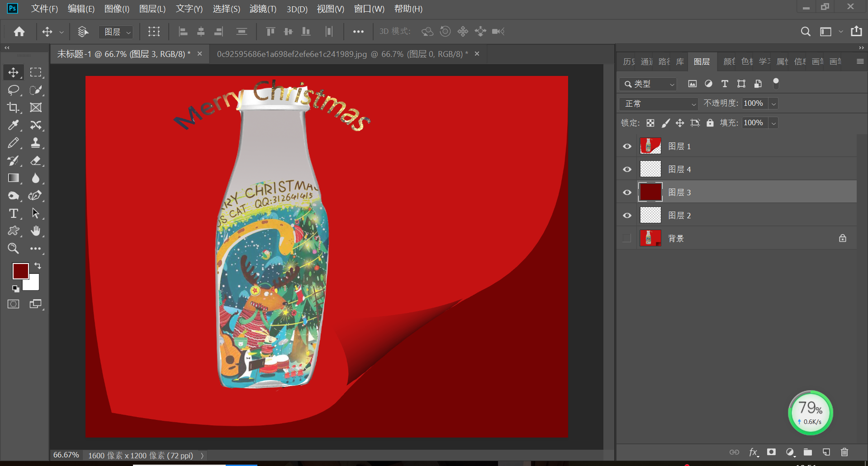The image size is (868, 466).
Task: Open the auto-select 图层 dropdown
Action: [x=116, y=32]
